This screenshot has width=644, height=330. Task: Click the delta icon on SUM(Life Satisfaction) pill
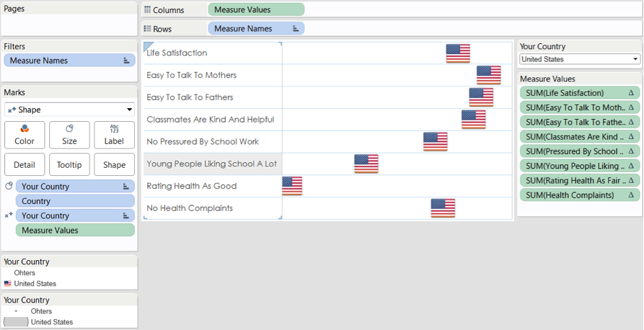630,93
